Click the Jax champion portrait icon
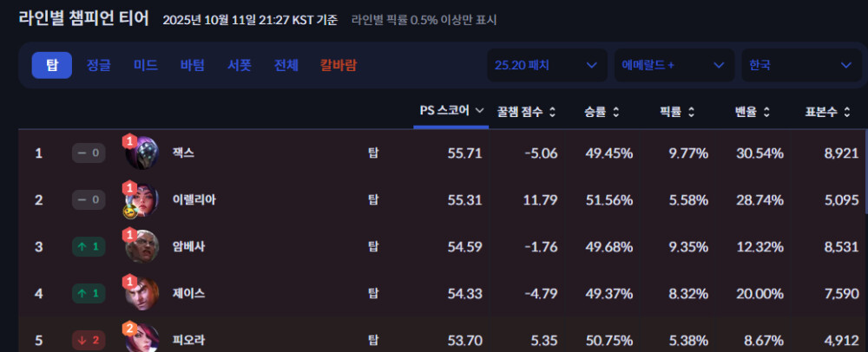The height and width of the screenshot is (352, 868). [x=141, y=153]
